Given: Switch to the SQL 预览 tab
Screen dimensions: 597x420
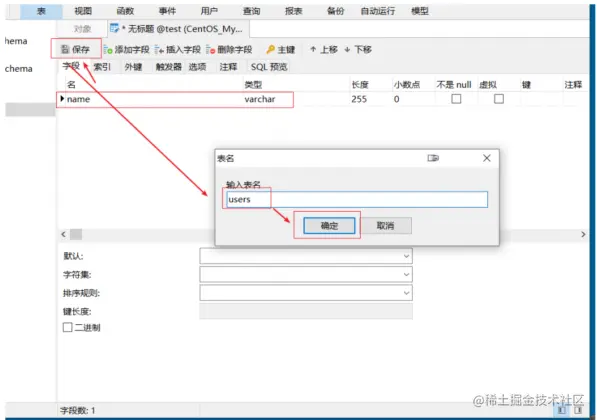Looking at the screenshot, I should pyautogui.click(x=269, y=67).
